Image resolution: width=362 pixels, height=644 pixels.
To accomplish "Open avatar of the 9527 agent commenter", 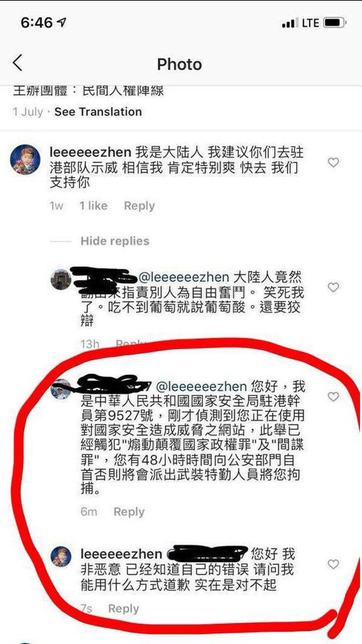I will pos(61,389).
